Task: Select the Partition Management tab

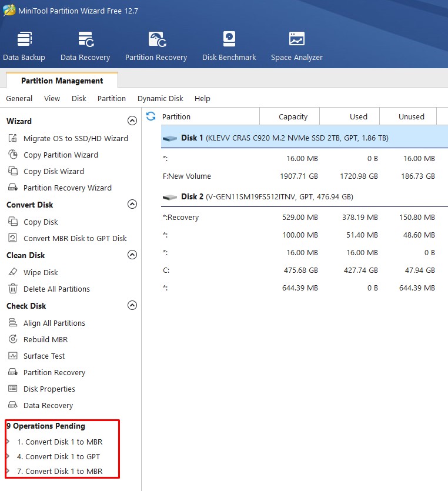Action: coord(62,81)
